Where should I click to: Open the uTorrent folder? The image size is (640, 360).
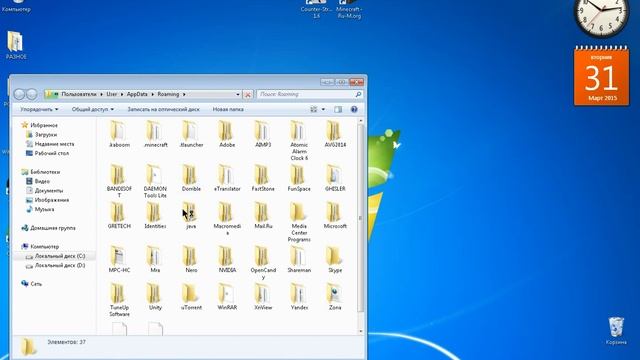pyautogui.click(x=191, y=297)
